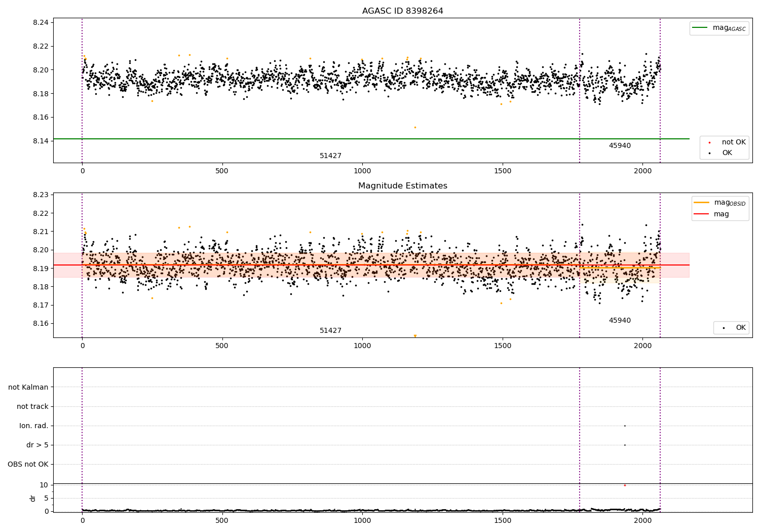Click the orange outlier near 8.15 in top plot
The image size is (760, 532).
pyautogui.click(x=415, y=127)
